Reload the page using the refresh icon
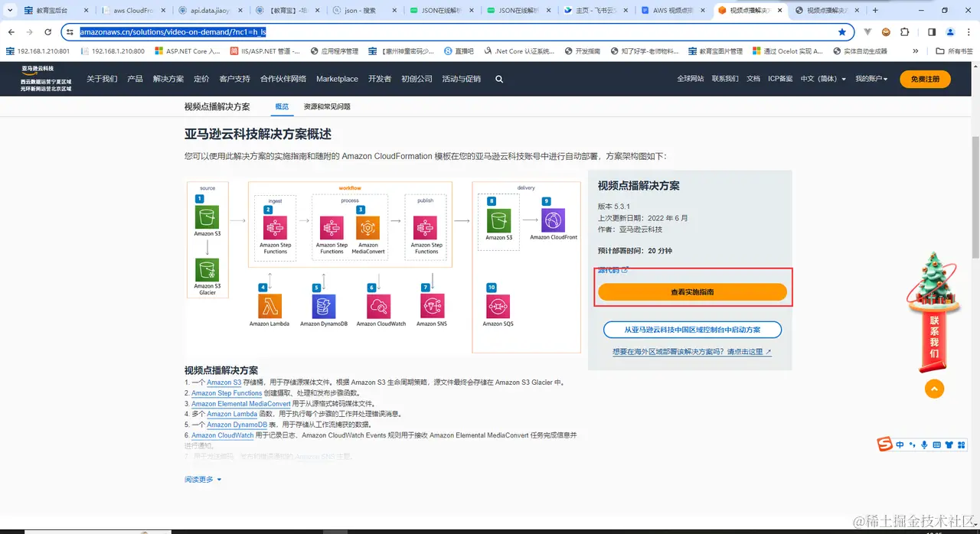 coord(47,32)
